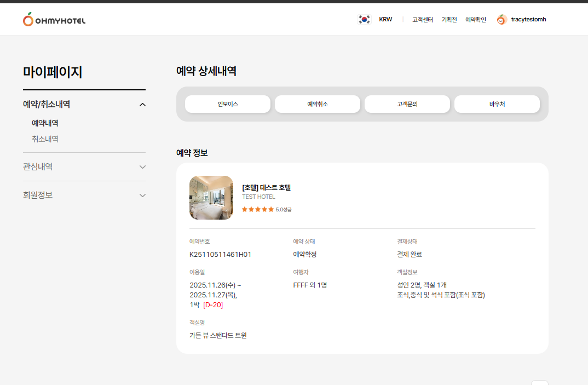
Task: Click the 고객문의 button
Action: pos(407,104)
